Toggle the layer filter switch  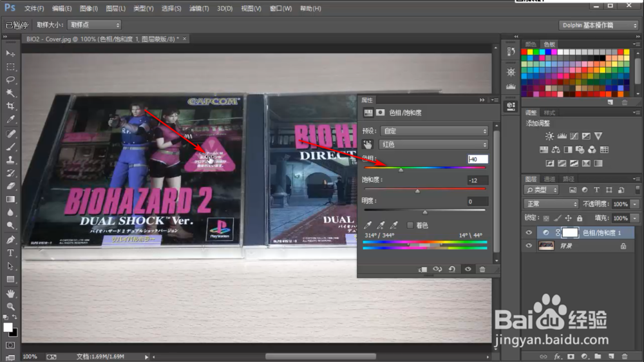pos(638,189)
